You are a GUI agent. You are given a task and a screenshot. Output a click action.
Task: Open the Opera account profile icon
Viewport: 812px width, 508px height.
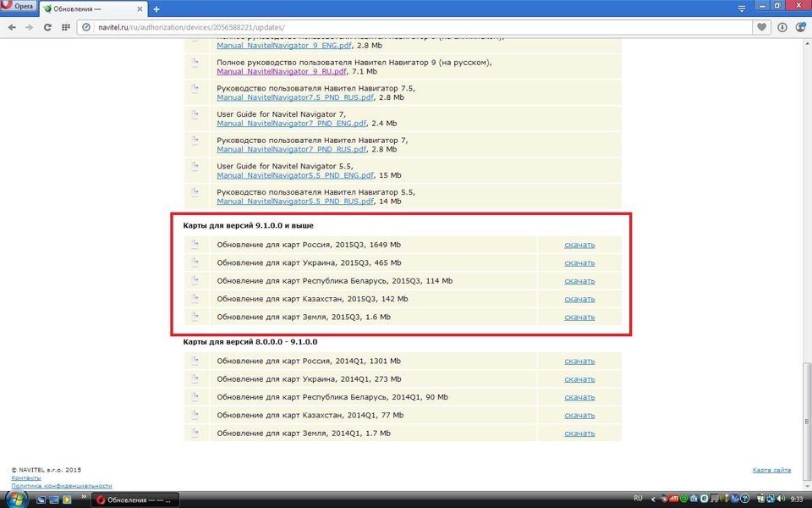click(800, 27)
